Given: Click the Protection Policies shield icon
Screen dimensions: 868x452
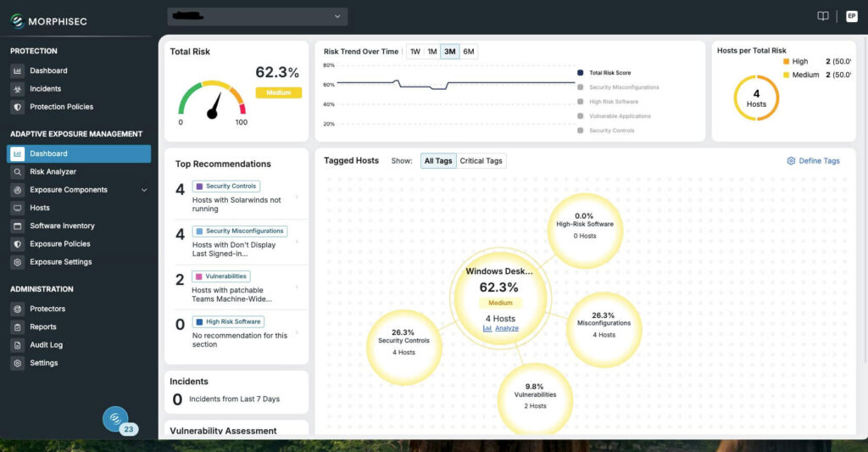Looking at the screenshot, I should pyautogui.click(x=17, y=107).
